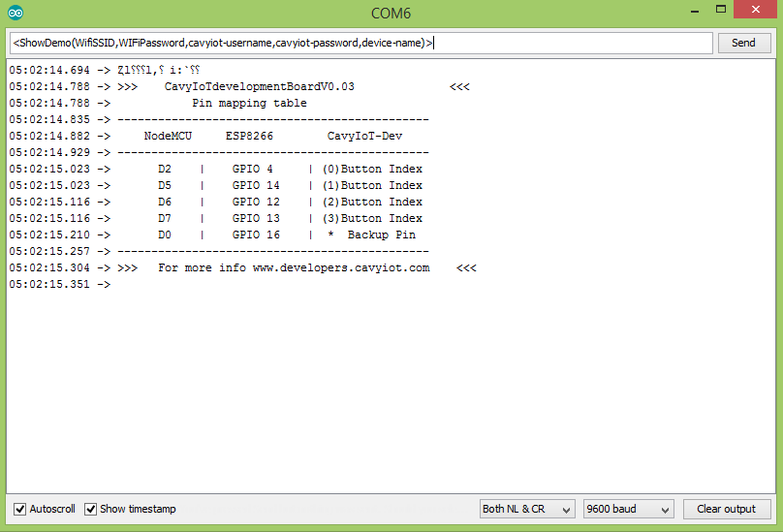The height and width of the screenshot is (532, 783).
Task: Click the COM6 title bar text
Action: click(x=391, y=13)
